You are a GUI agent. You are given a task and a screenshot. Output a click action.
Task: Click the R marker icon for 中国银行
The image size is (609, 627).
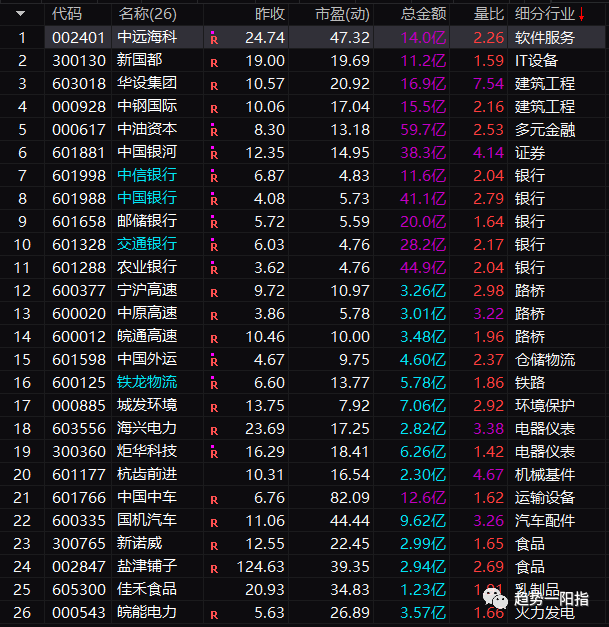pyautogui.click(x=214, y=199)
